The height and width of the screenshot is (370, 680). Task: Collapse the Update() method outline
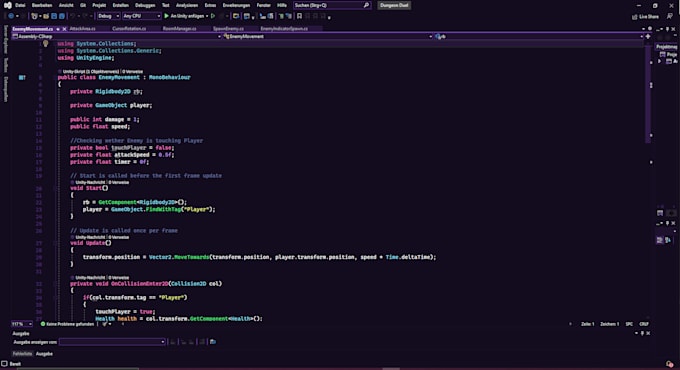(x=55, y=243)
